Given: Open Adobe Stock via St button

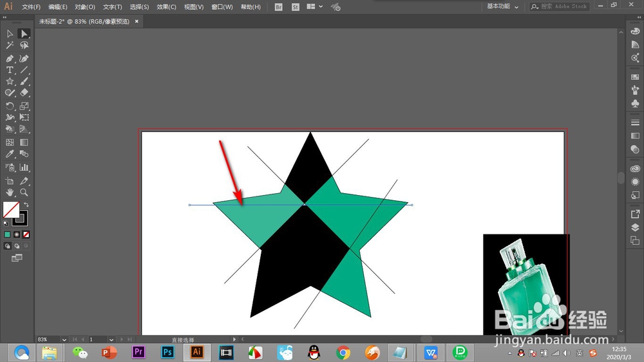Looking at the screenshot, I should [296, 7].
